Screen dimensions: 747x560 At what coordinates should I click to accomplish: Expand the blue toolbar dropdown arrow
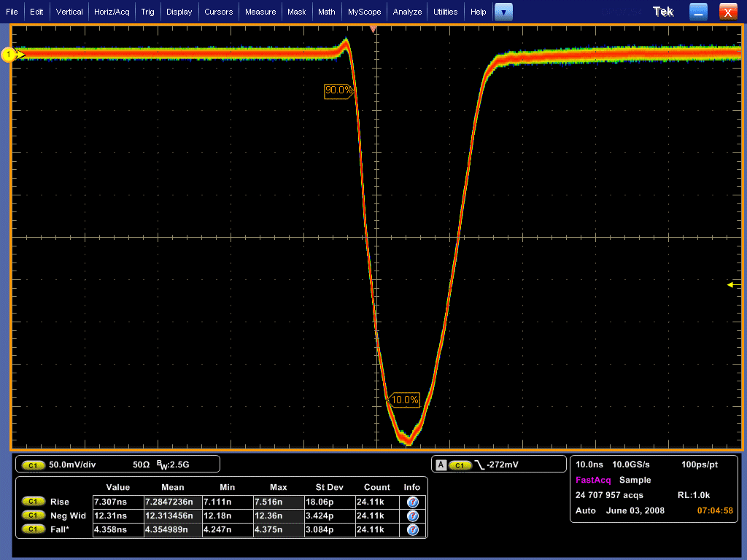[503, 12]
